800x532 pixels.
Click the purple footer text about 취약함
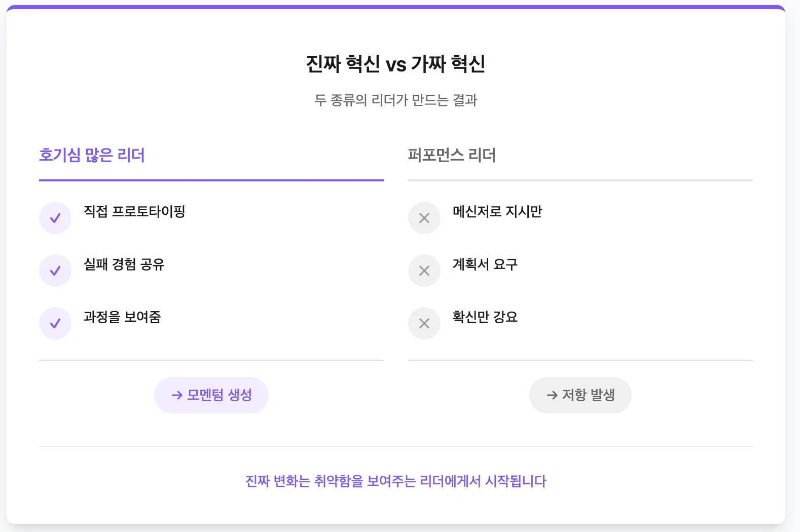pos(395,481)
